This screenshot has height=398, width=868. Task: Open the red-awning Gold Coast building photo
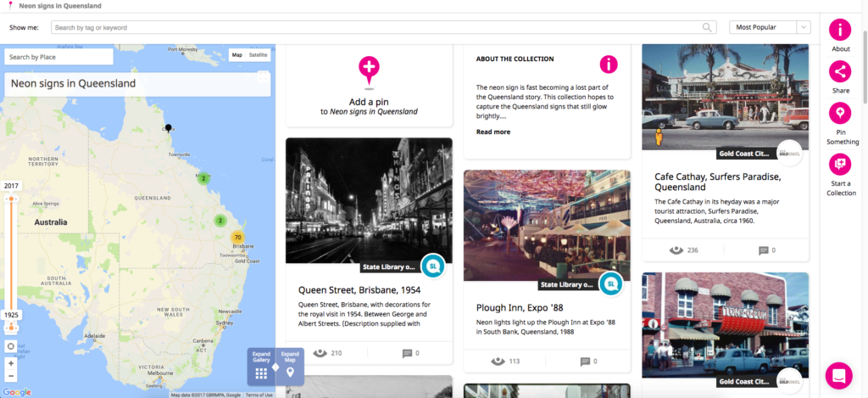[x=726, y=325]
